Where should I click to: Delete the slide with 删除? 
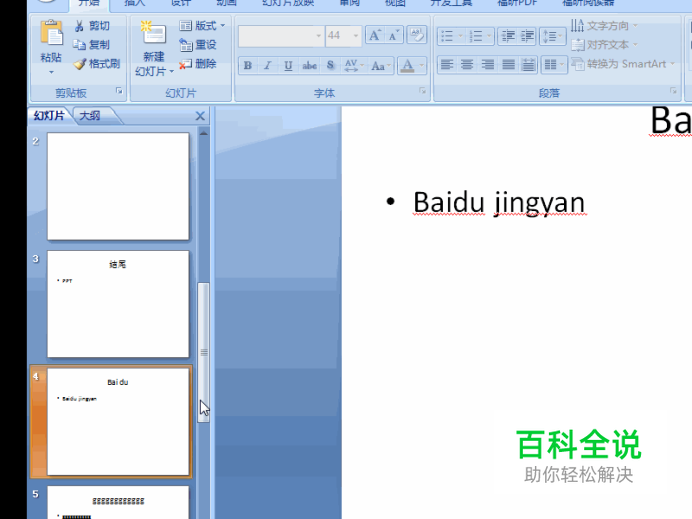coord(198,64)
